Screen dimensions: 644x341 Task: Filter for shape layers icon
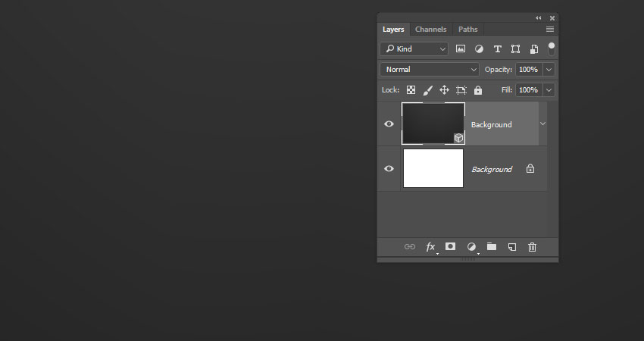[515, 49]
